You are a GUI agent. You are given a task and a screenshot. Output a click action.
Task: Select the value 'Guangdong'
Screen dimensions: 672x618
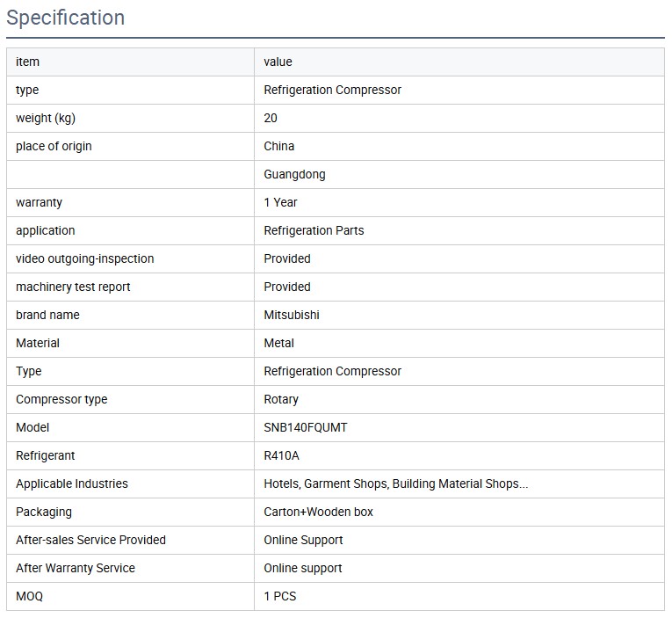coord(294,175)
